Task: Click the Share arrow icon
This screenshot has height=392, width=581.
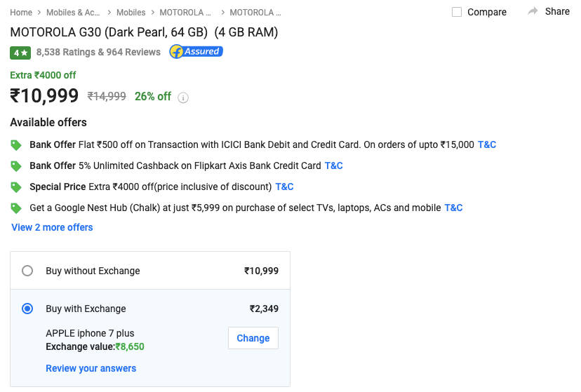Action: point(533,11)
